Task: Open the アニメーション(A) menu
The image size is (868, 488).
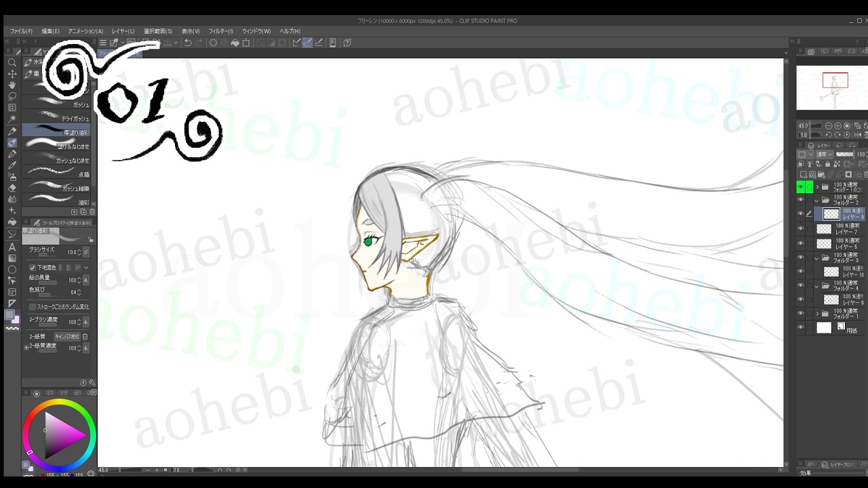Action: (85, 31)
